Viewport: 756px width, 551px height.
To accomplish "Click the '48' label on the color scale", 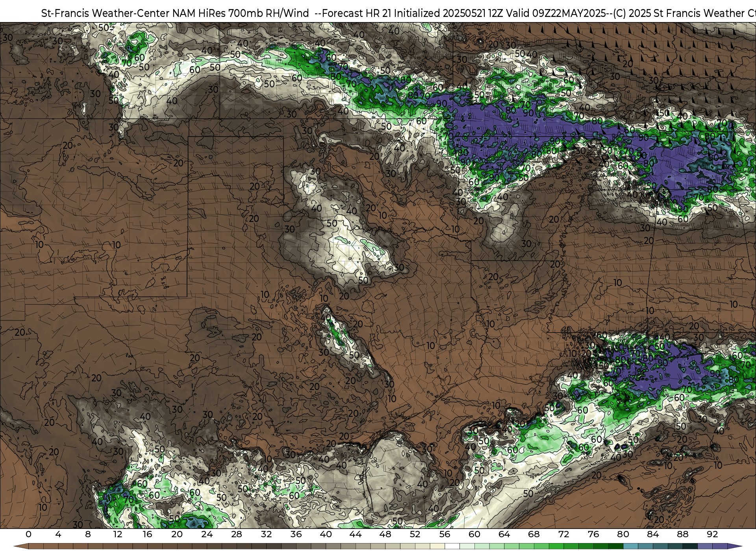I will coord(385,534).
